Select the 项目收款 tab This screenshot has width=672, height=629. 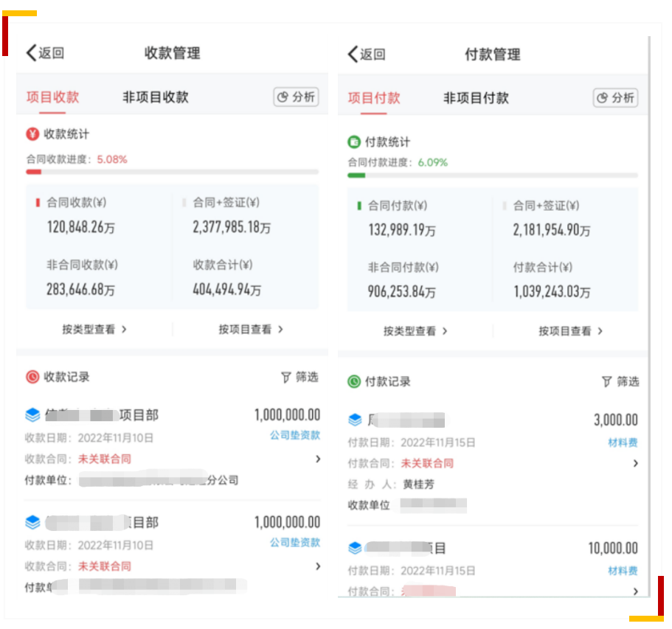click(52, 97)
